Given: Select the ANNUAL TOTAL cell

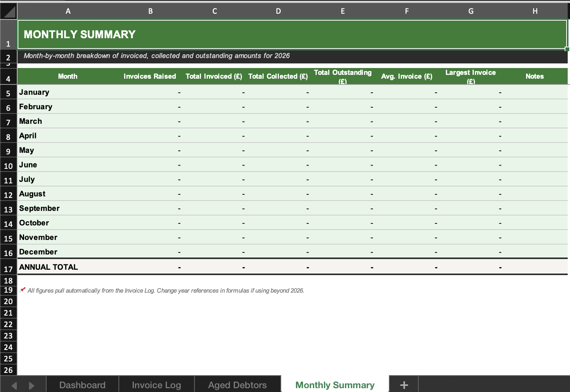Looking at the screenshot, I should [68, 267].
